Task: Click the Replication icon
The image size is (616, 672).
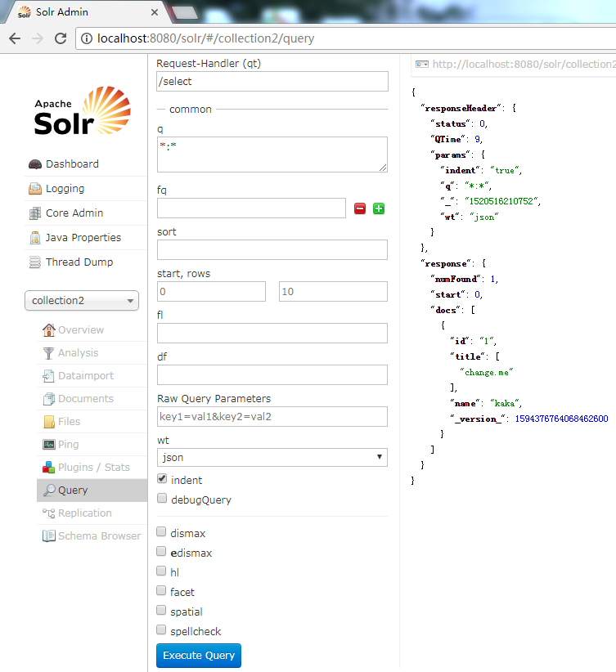Action: click(48, 513)
